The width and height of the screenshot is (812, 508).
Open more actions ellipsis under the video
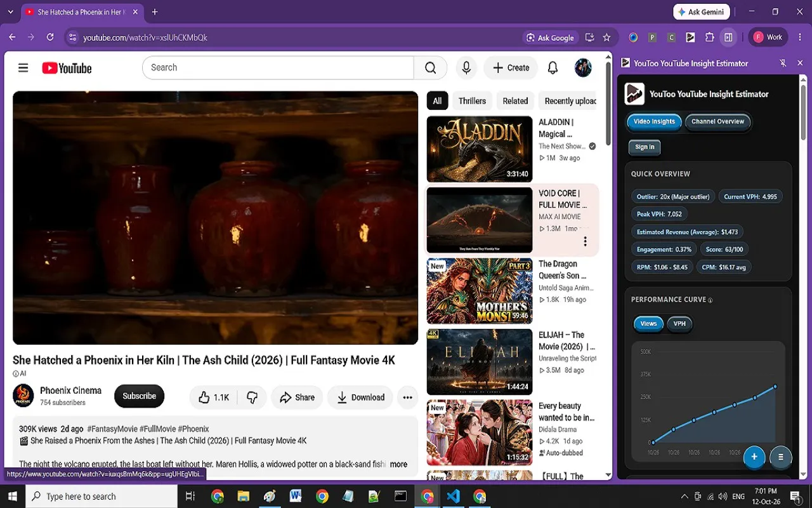tap(407, 398)
